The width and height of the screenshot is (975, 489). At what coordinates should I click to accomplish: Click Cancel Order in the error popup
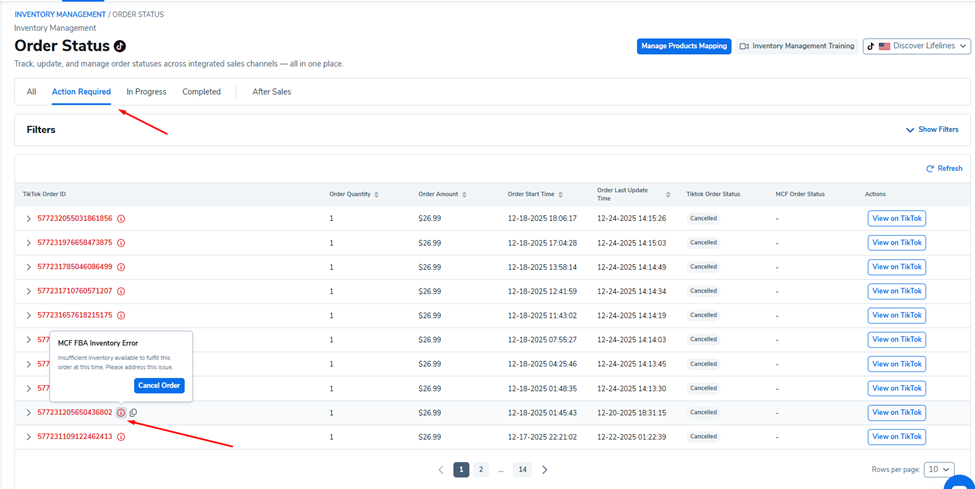[159, 386]
